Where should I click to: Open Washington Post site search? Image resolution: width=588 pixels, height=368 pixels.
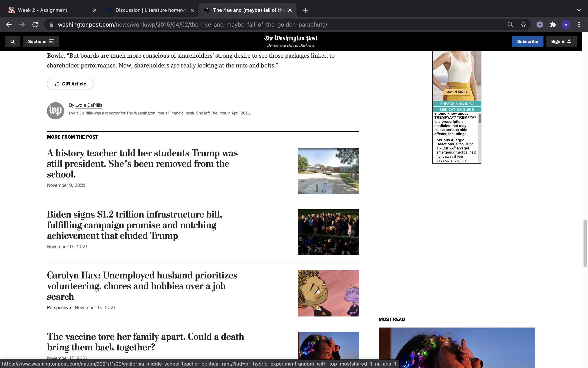(13, 41)
